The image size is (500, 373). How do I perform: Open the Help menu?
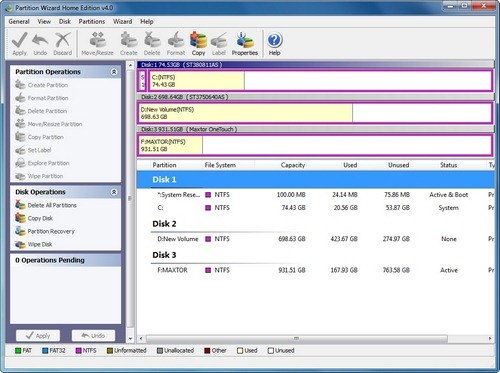click(147, 22)
